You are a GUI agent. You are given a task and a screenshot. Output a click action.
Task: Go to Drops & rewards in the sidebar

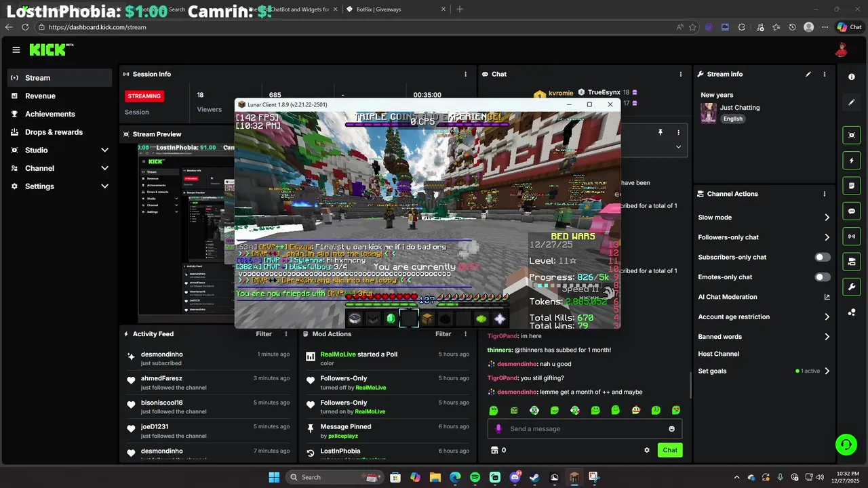point(60,132)
